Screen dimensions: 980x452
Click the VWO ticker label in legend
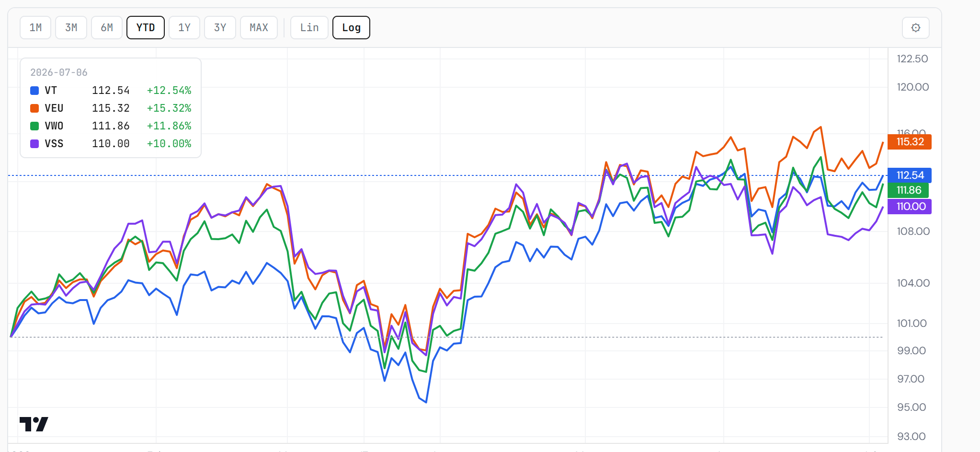pos(54,126)
